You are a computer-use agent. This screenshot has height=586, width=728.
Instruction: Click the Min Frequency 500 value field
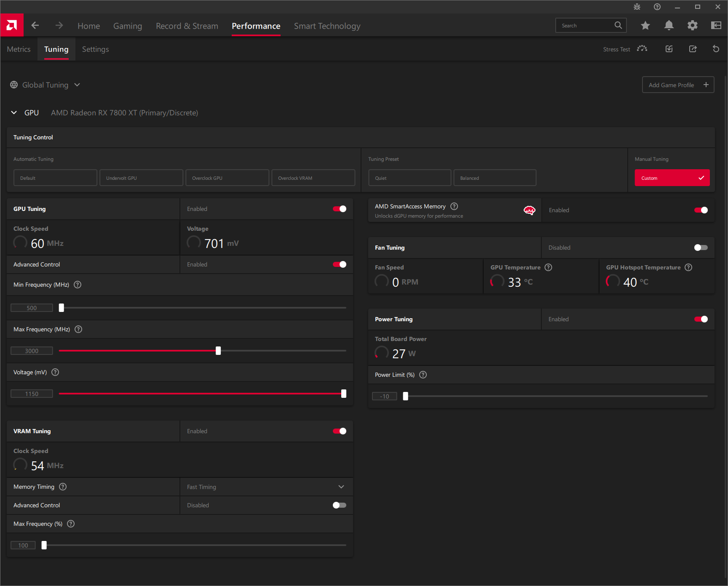point(32,308)
